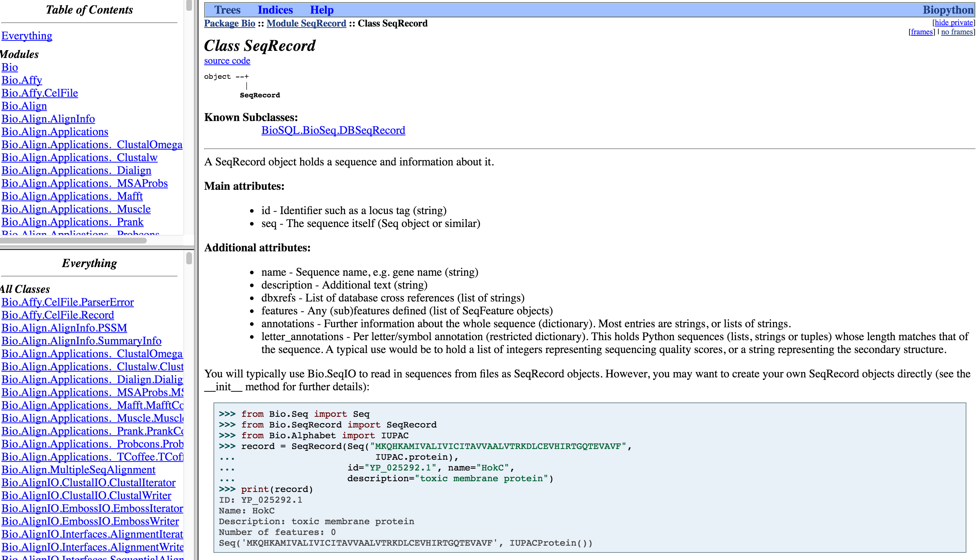The height and width of the screenshot is (560, 980).
Task: Open the Trees navigation page
Action: pyautogui.click(x=228, y=10)
